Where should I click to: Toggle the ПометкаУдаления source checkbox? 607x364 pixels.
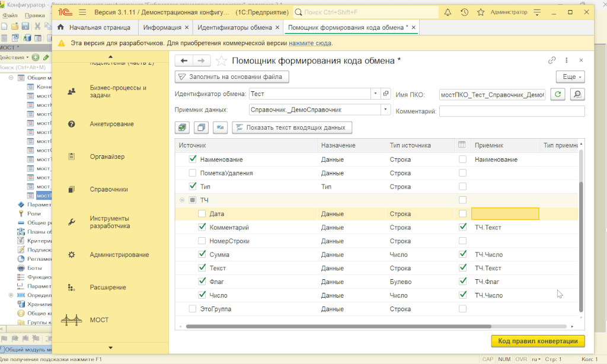click(192, 173)
